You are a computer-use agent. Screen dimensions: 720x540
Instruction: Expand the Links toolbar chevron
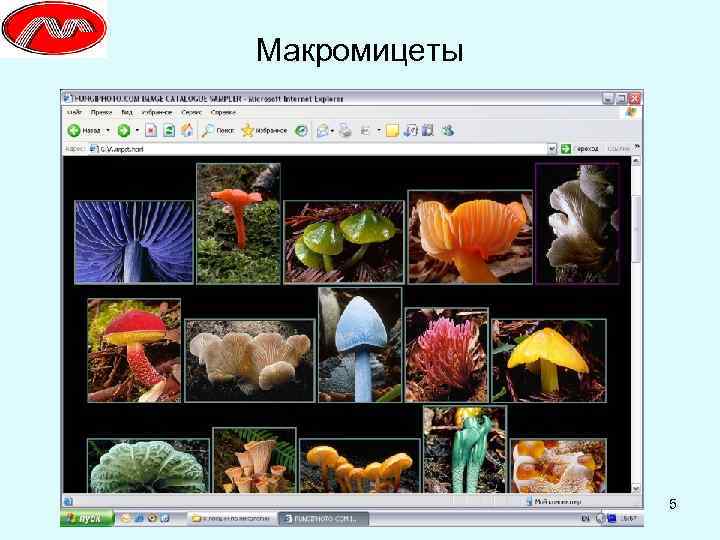tap(637, 147)
